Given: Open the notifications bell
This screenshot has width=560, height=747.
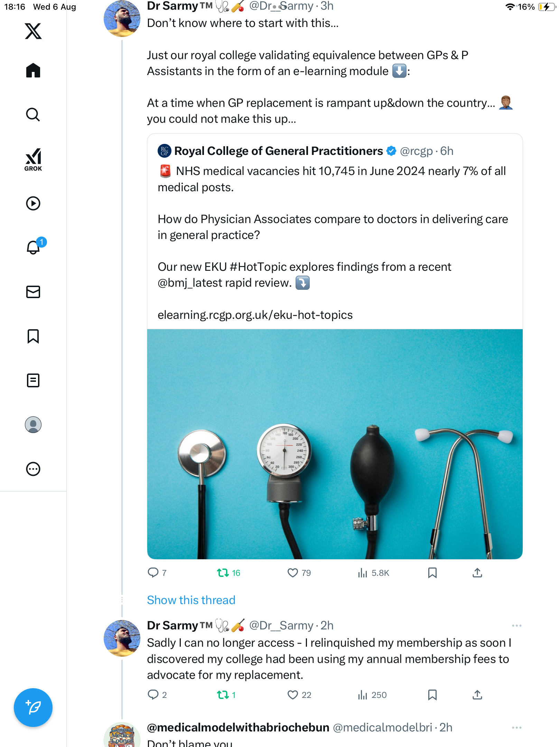Looking at the screenshot, I should 33,248.
